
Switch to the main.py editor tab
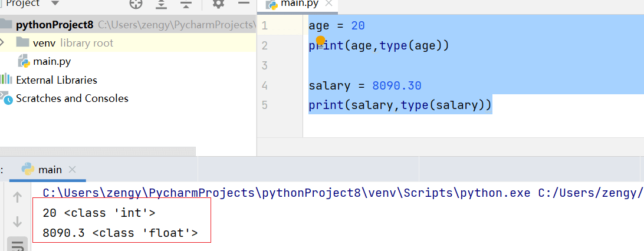pyautogui.click(x=298, y=5)
